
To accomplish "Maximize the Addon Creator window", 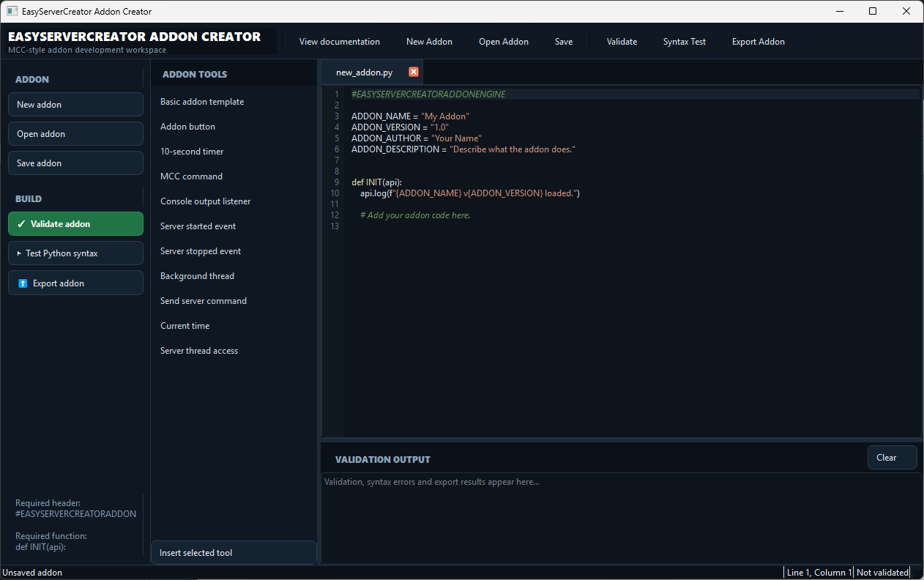I will click(873, 11).
